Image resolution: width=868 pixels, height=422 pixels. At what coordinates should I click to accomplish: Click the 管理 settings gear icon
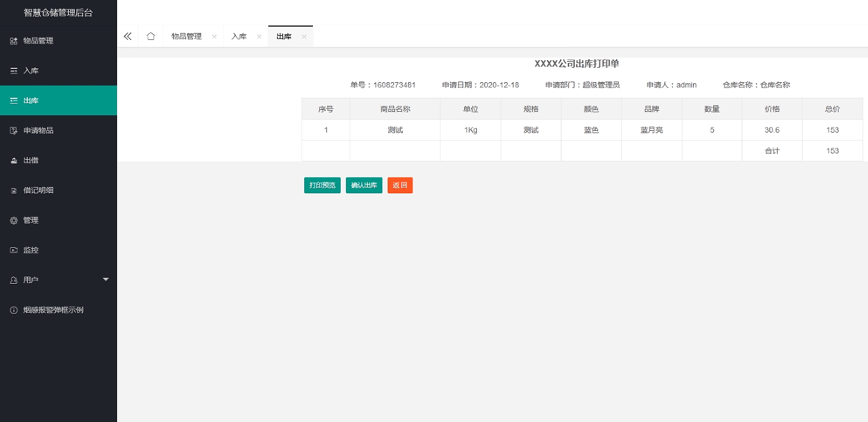tap(14, 220)
